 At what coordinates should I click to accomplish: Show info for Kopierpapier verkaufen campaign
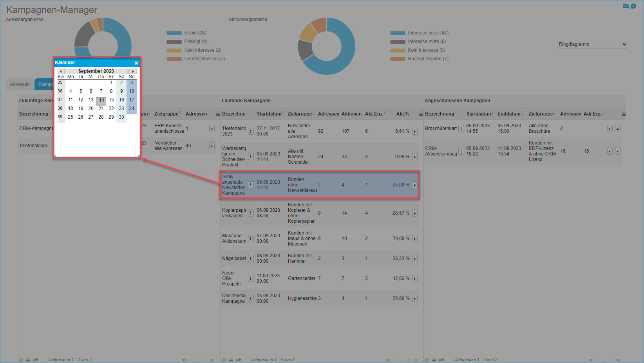click(251, 213)
